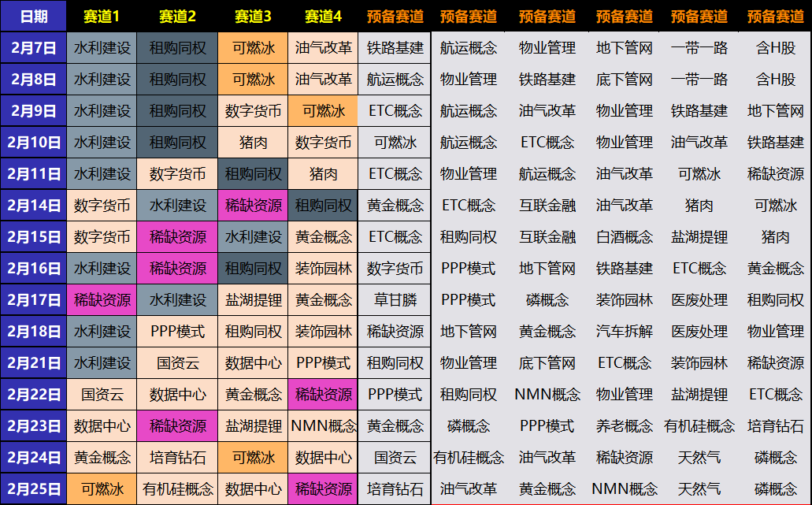Click the 2月16日 date cell
Screen dimensions: 812x505
coord(34,269)
